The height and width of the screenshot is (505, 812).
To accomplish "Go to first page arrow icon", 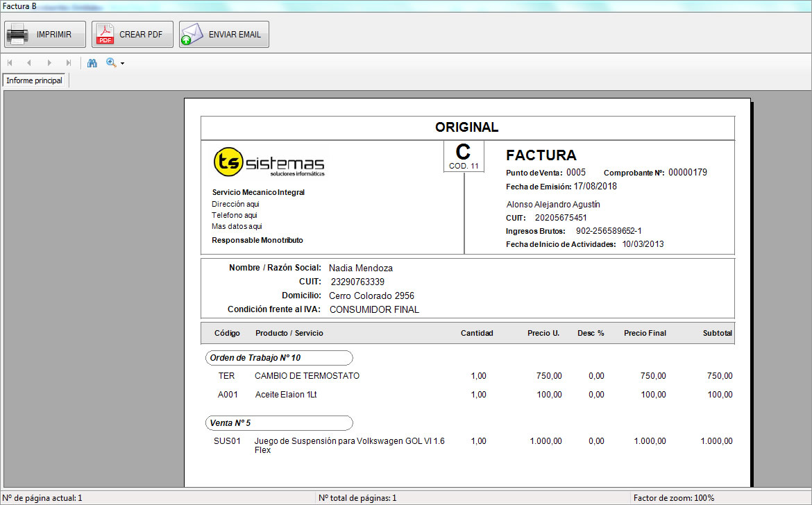I will (10, 62).
